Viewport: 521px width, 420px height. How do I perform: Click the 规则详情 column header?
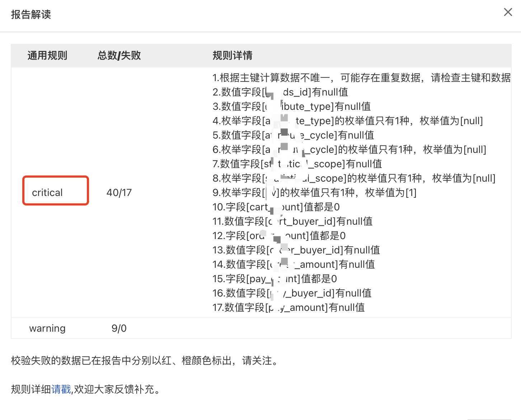pos(233,56)
